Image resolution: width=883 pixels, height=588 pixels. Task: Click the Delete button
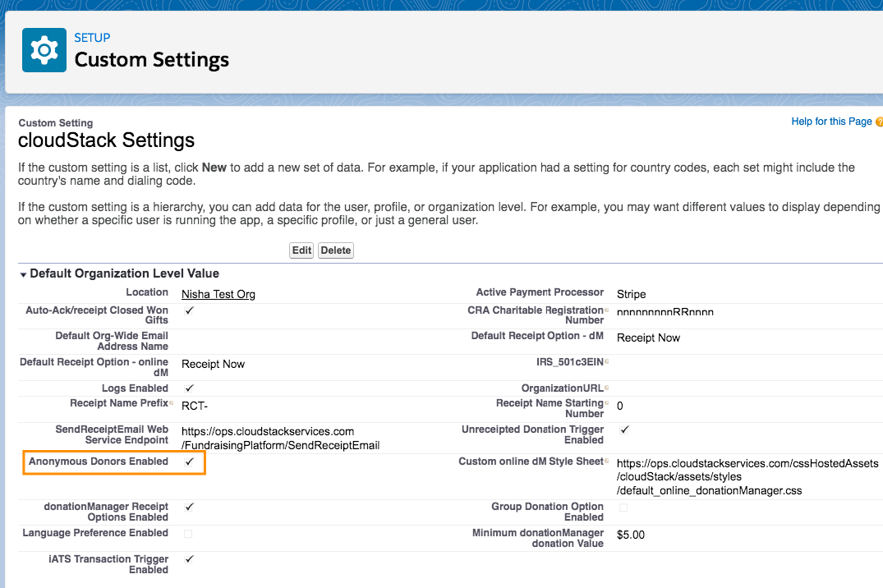tap(336, 250)
